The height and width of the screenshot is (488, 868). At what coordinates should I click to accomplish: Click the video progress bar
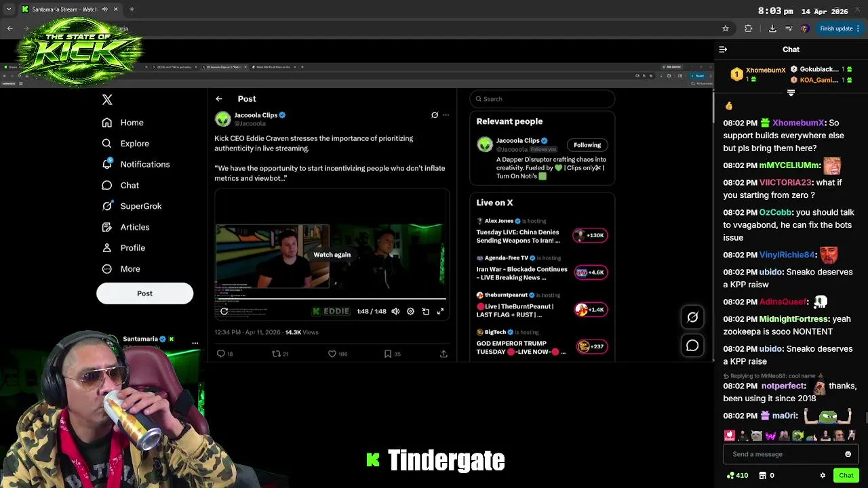click(332, 299)
